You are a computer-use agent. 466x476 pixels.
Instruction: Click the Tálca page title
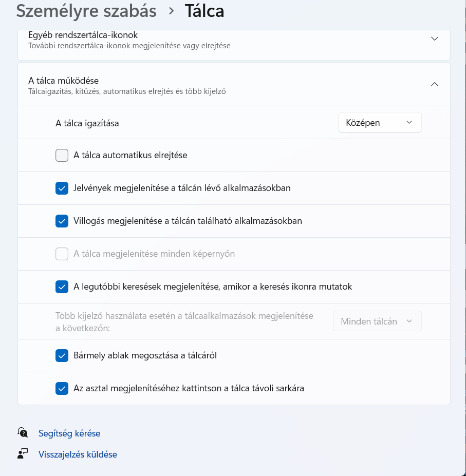point(204,11)
